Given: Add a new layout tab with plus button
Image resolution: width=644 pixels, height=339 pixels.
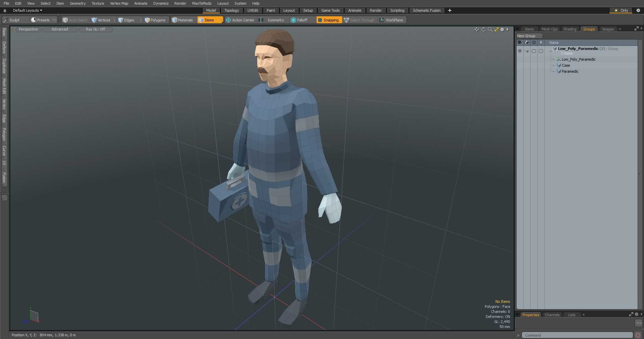Looking at the screenshot, I should pyautogui.click(x=450, y=10).
